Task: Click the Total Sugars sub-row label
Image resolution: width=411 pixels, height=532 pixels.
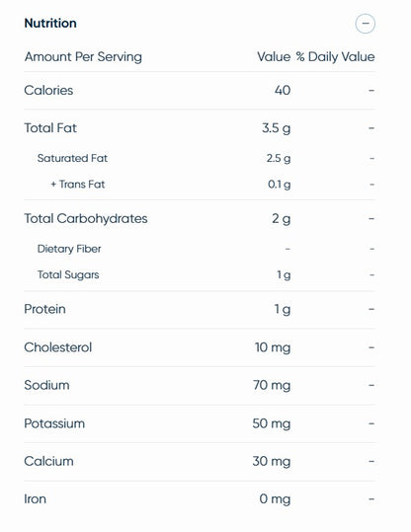Action: (x=68, y=274)
